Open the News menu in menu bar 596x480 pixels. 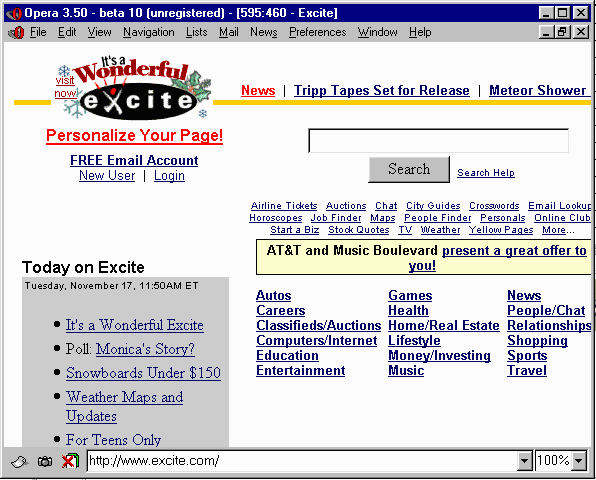[x=263, y=32]
